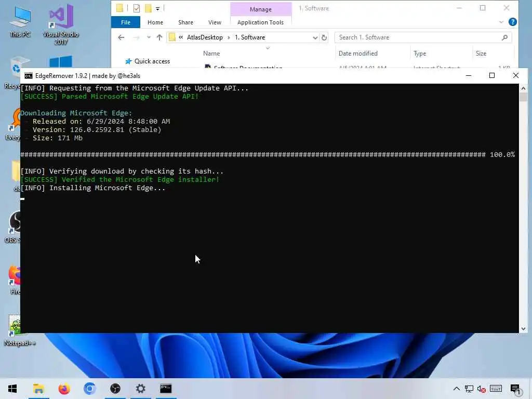Click "Version: 126.0.2592.81 (Stable)" line
532x399 pixels.
[97, 129]
